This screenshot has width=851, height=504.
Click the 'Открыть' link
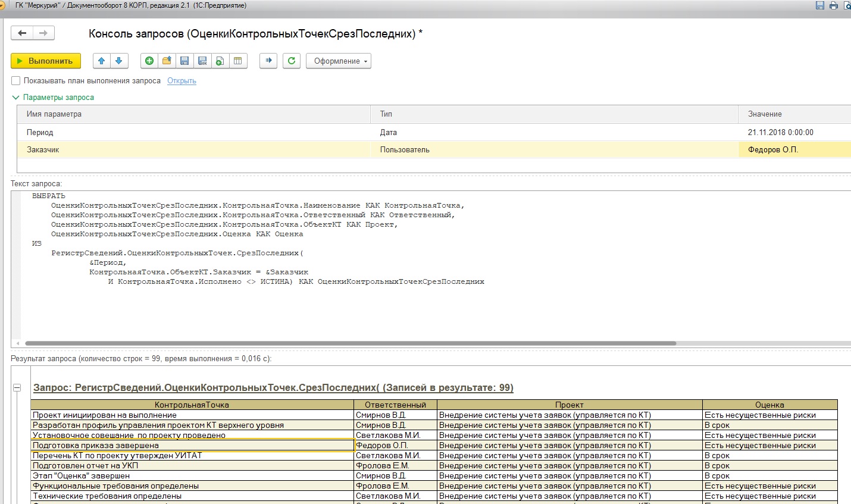point(182,81)
